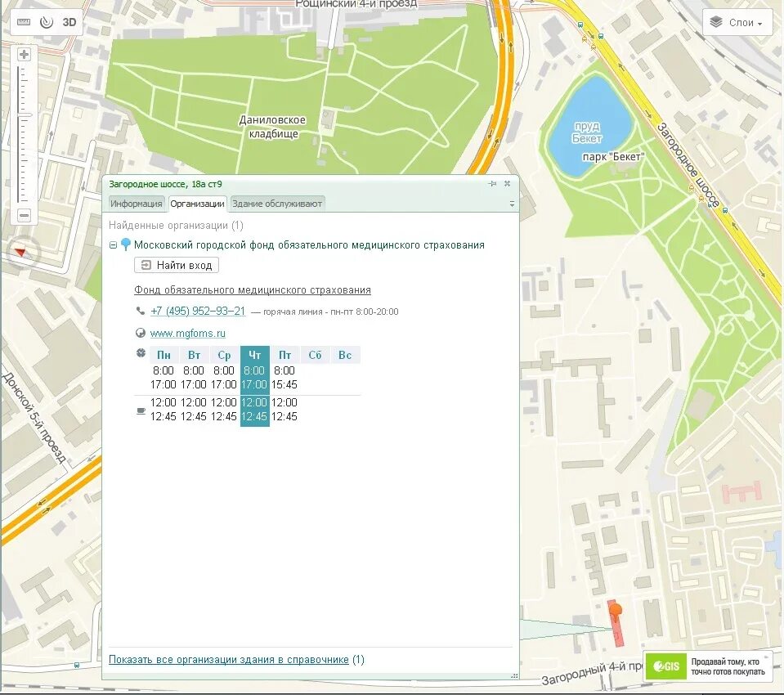The height and width of the screenshot is (695, 784).
Task: Click the Найденные организации (1) heading
Action: [x=176, y=226]
